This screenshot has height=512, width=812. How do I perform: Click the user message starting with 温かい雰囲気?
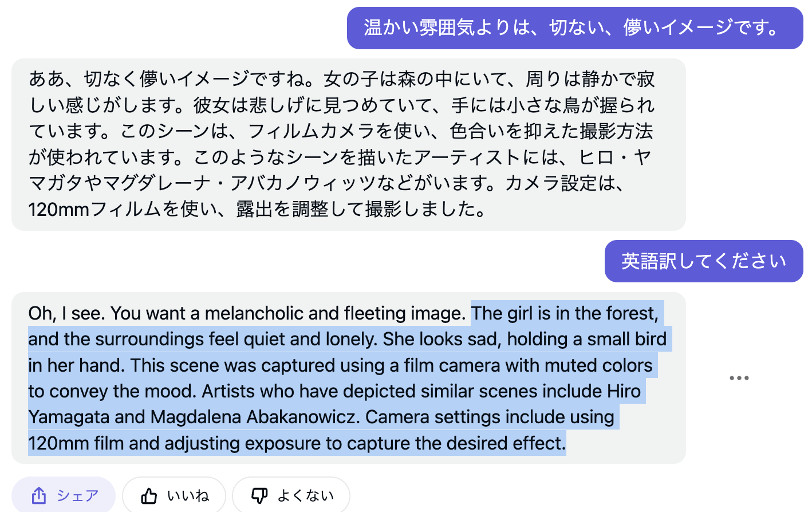(575, 28)
